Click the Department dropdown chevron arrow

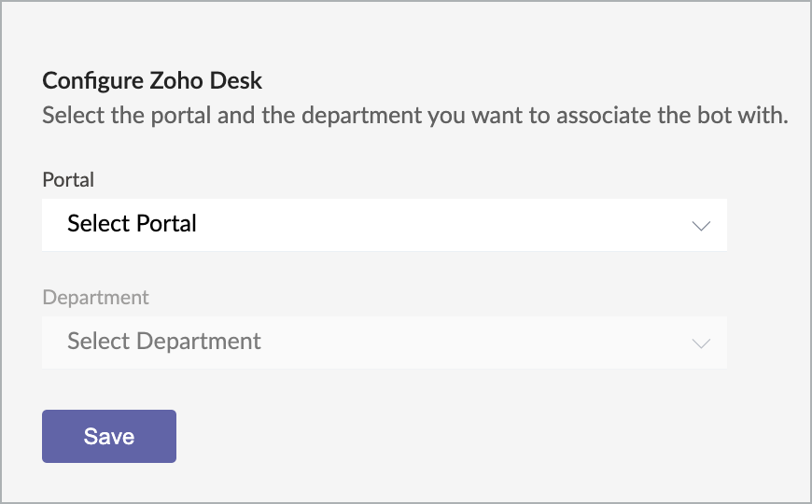(x=701, y=343)
